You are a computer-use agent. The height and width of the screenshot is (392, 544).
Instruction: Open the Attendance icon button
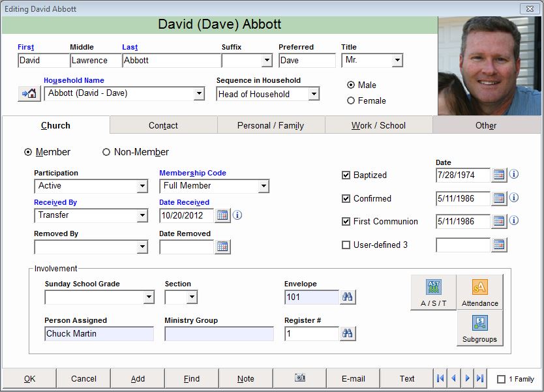click(480, 292)
